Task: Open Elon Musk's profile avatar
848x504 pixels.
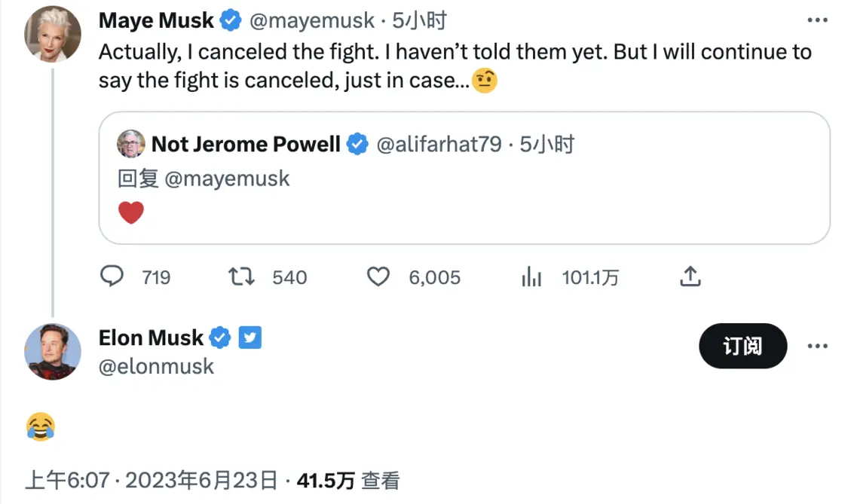Action: pos(53,352)
